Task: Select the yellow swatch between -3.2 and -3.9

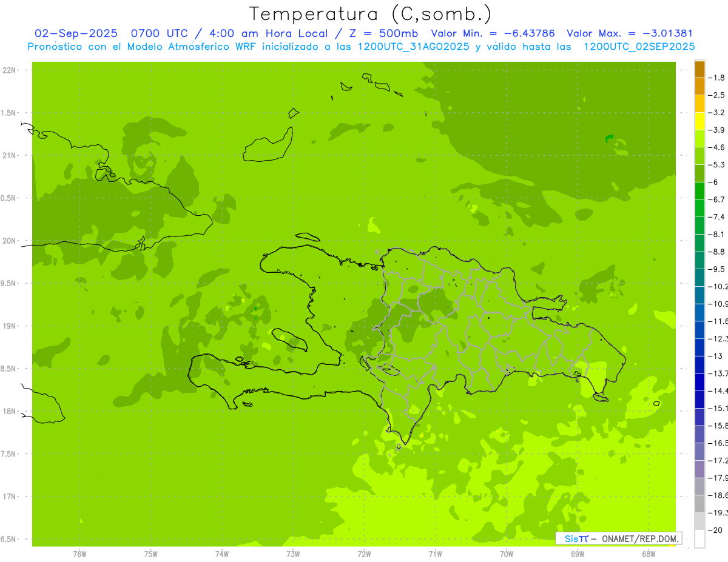Action: (x=699, y=121)
